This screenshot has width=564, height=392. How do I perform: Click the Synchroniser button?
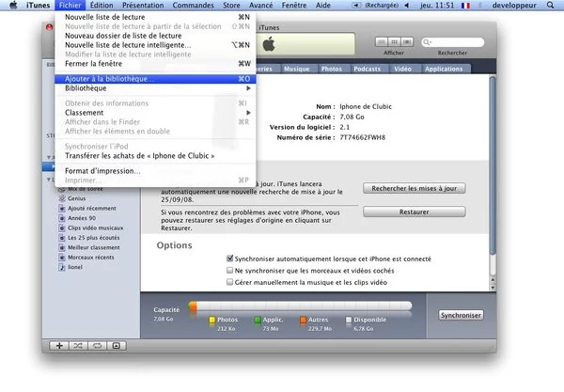[461, 315]
